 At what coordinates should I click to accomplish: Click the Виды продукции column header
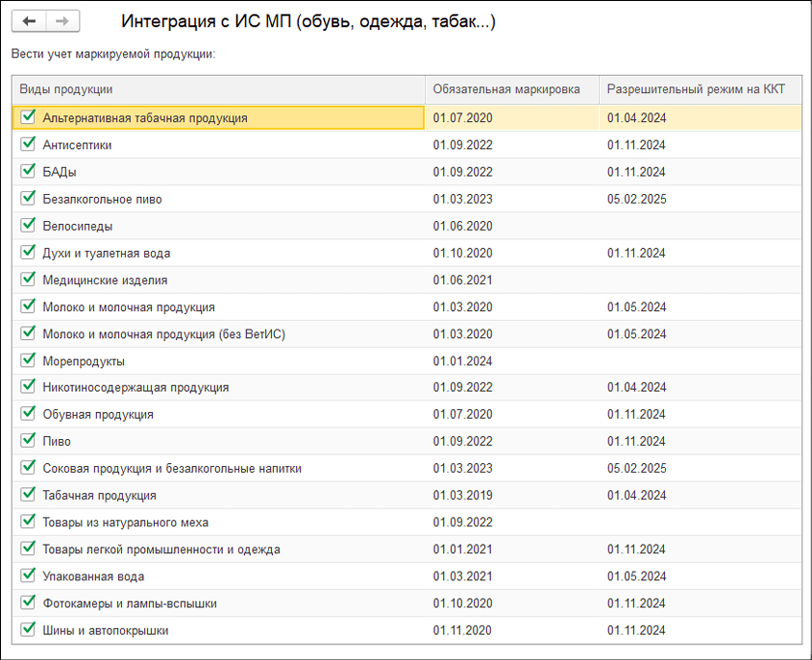[x=218, y=89]
